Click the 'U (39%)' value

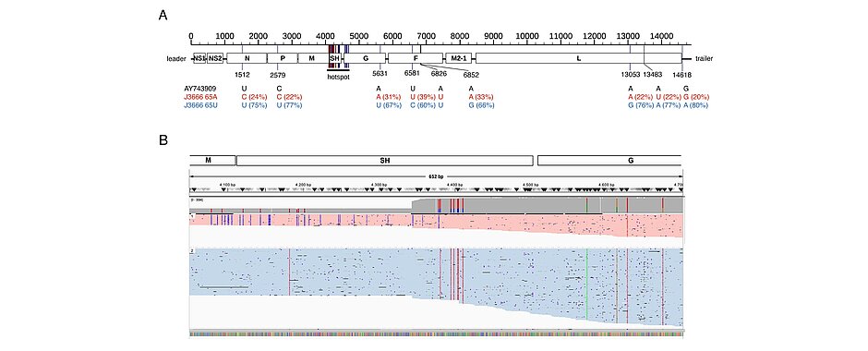[x=422, y=97]
